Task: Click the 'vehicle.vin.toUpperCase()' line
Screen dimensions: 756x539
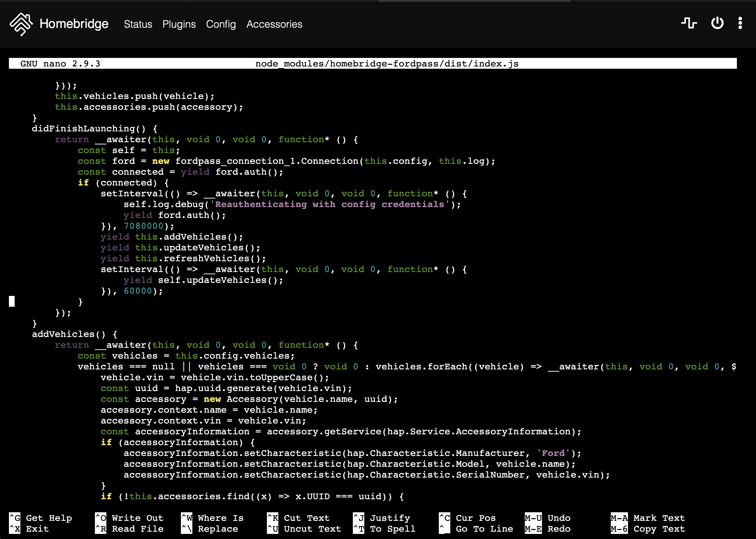Action: point(215,378)
